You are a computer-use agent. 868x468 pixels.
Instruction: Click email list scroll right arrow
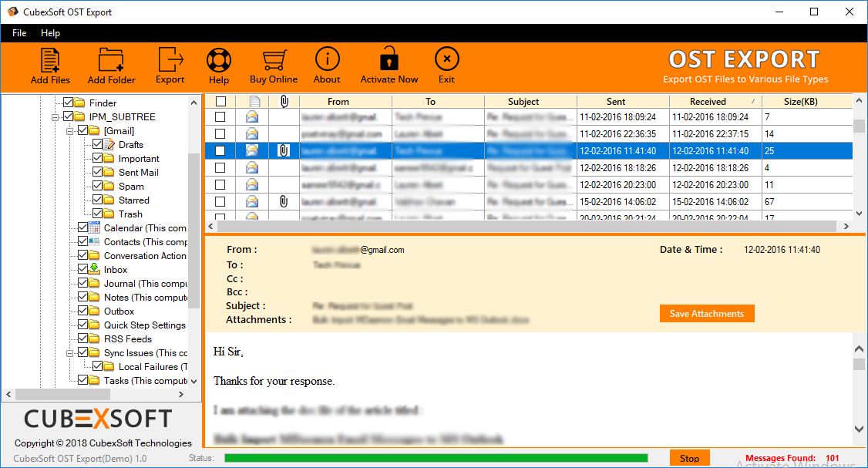click(846, 227)
